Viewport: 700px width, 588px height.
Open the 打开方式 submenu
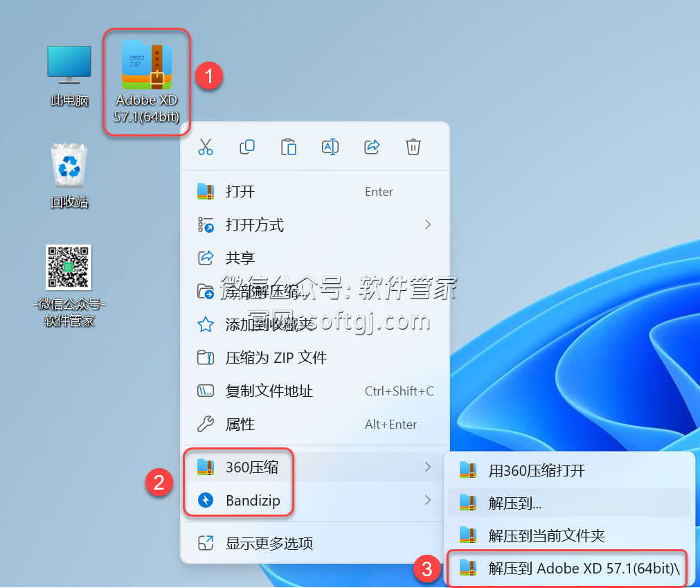(315, 224)
